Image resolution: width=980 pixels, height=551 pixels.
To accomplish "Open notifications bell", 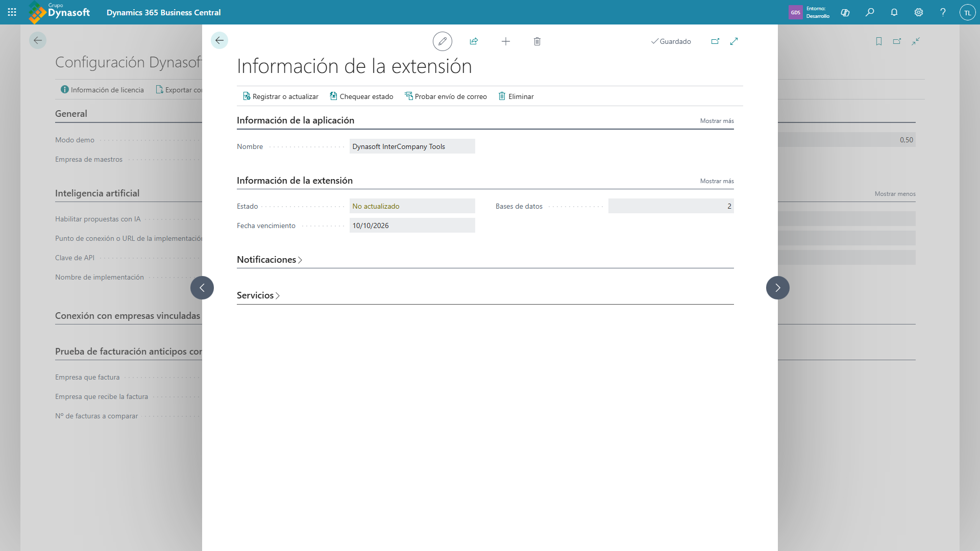I will point(894,12).
